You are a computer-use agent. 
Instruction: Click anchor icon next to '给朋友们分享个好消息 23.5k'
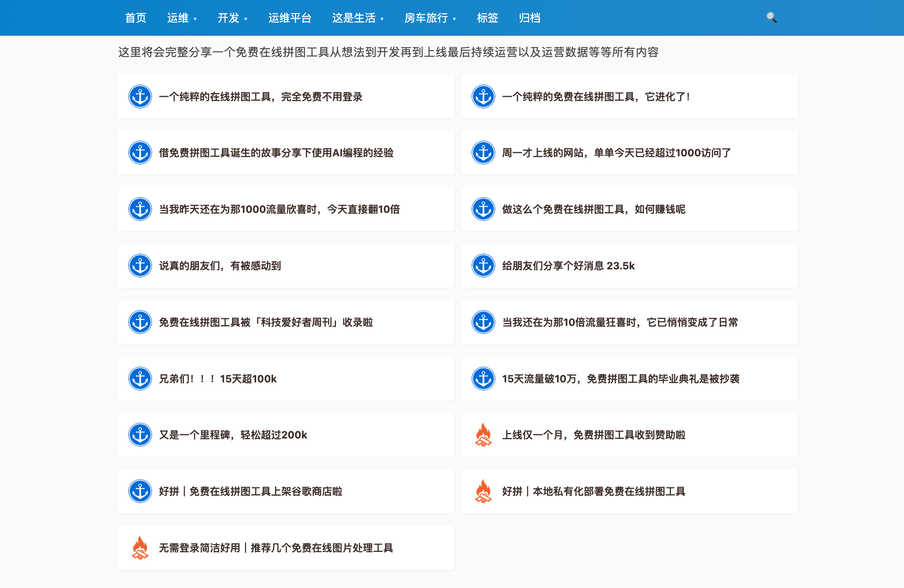[483, 266]
